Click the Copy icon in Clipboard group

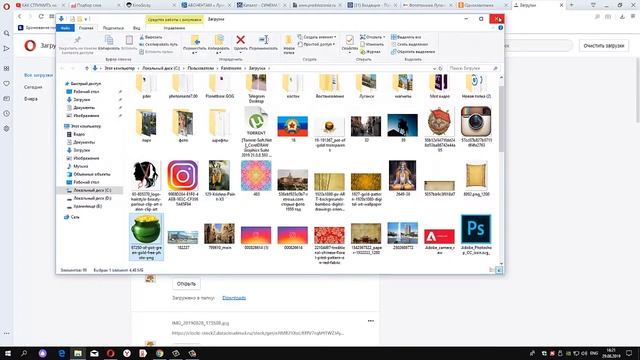(x=109, y=40)
